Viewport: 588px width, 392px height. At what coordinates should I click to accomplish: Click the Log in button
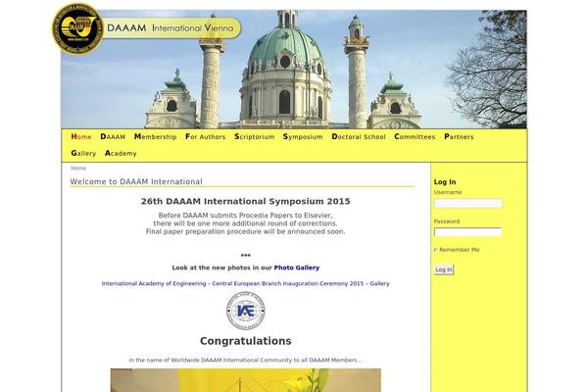[x=444, y=269]
